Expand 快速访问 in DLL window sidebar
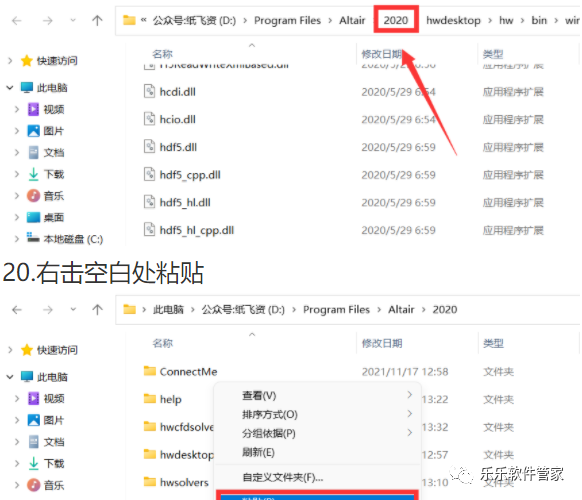This screenshot has height=500, width=582. [x=10, y=61]
